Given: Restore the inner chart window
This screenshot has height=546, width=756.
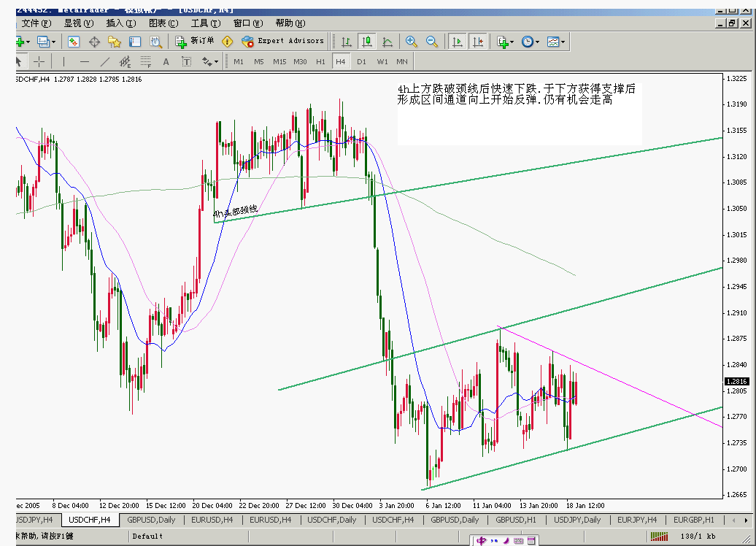Looking at the screenshot, I should (733, 23).
